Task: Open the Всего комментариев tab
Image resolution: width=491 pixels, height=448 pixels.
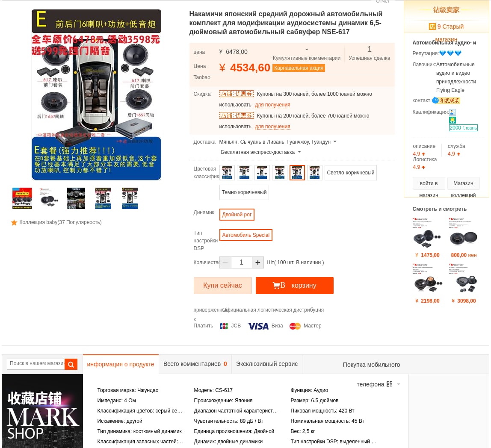Action: [195, 364]
